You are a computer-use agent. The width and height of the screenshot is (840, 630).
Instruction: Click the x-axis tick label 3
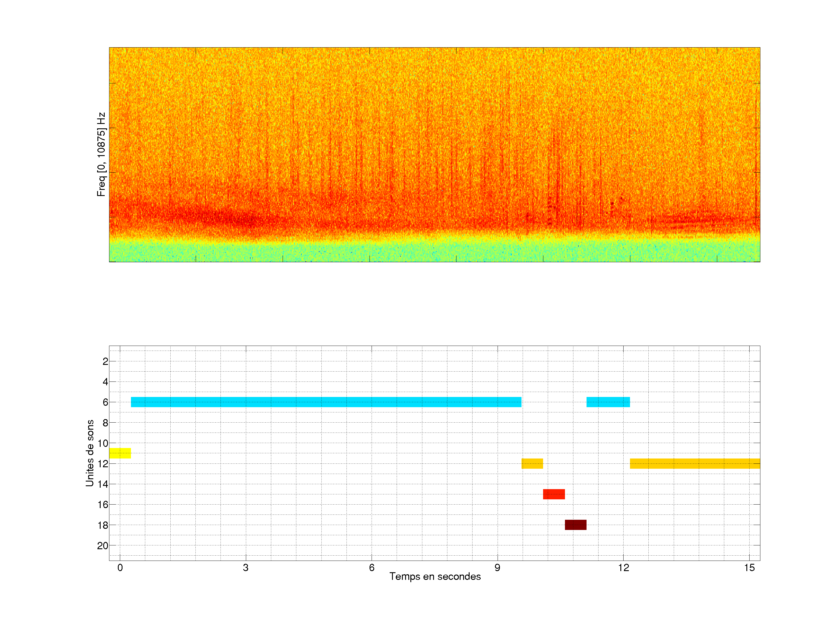(x=246, y=568)
